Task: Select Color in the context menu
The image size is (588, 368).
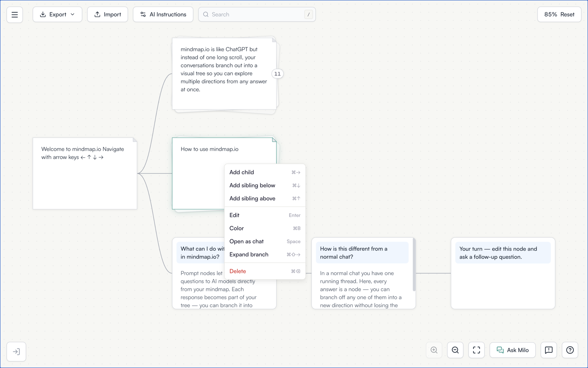Action: click(x=265, y=228)
